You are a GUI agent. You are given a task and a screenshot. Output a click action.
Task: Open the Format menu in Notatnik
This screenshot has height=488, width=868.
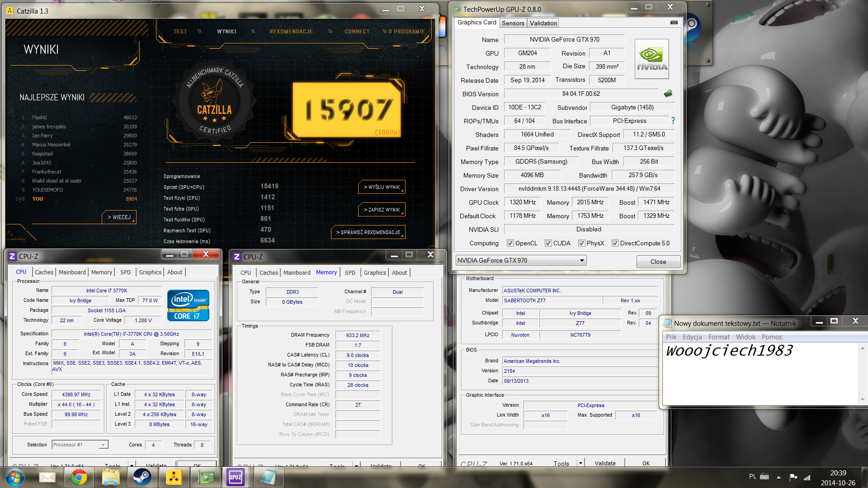(719, 337)
